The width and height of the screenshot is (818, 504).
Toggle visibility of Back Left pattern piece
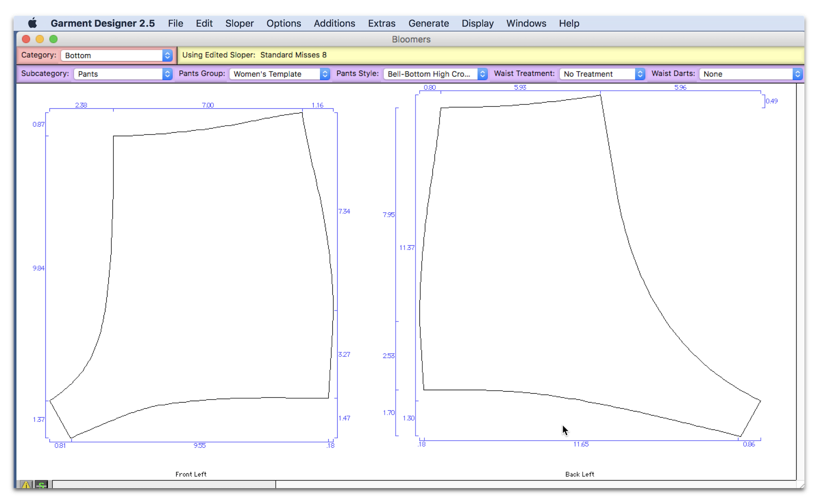(x=579, y=474)
